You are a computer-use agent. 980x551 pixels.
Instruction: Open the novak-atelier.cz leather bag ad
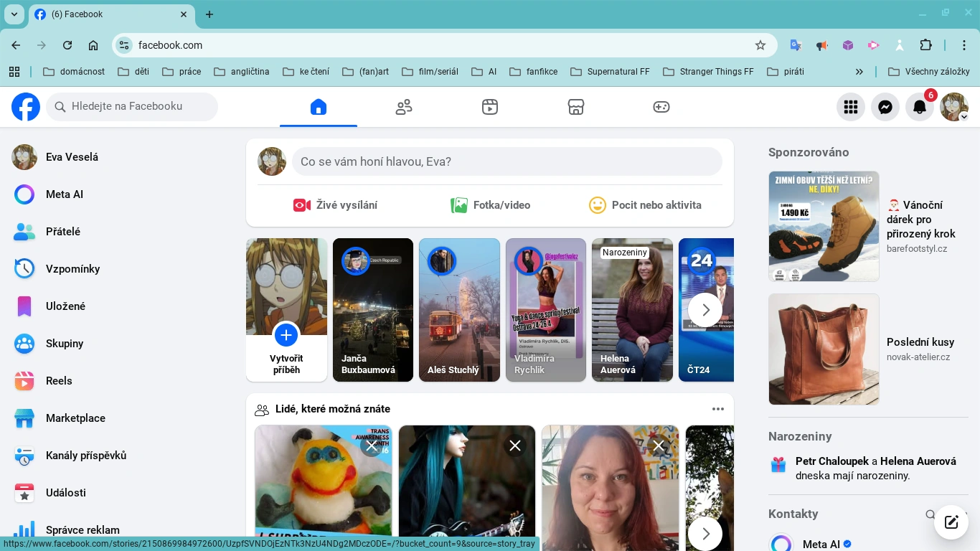tap(868, 349)
